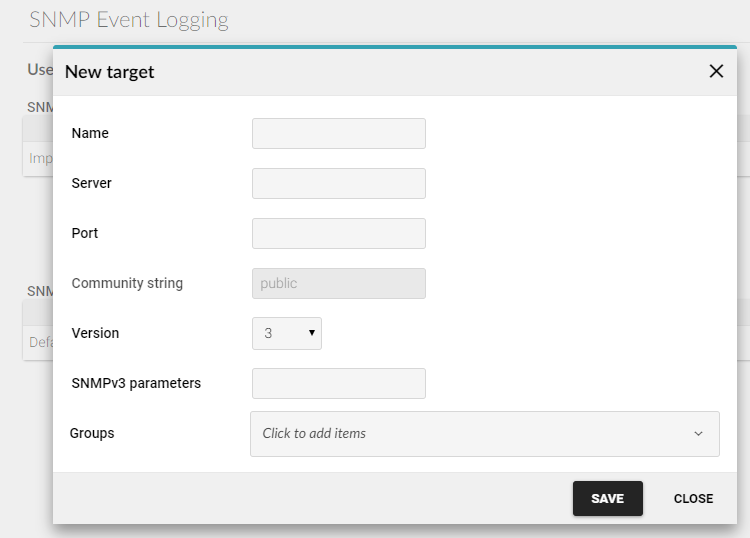Expand Groups list using the chevron arrow

698,434
